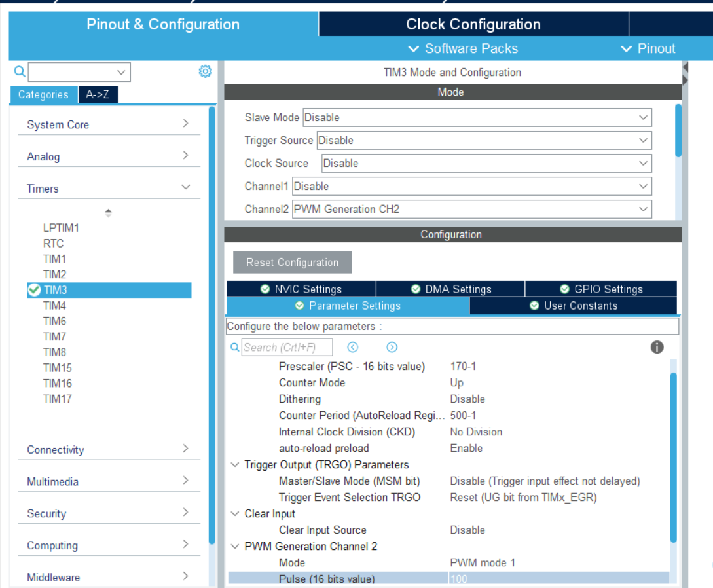Click the parameter Search (Ctrl+F) field
The width and height of the screenshot is (713, 588).
[x=287, y=348]
